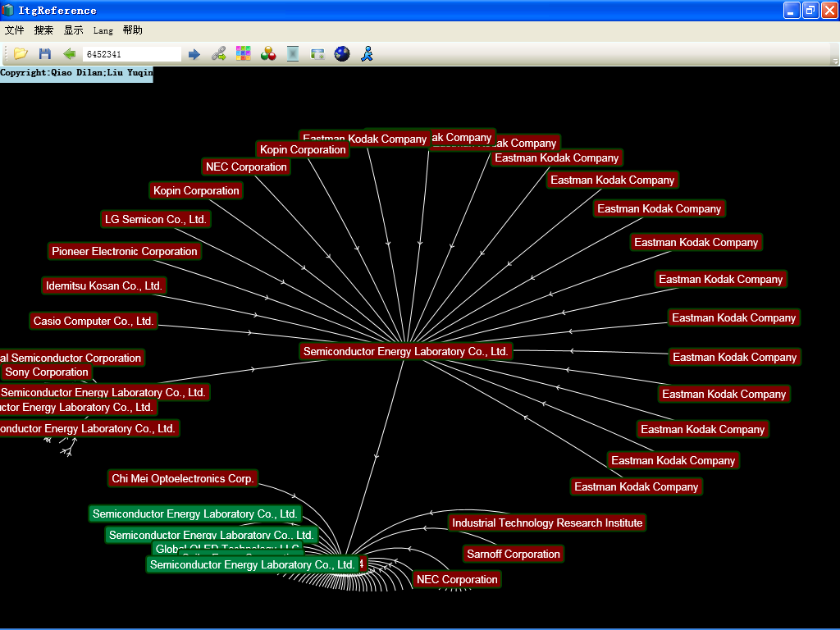Select the hub Semiconductor Energy Laboratory red node
Image resolution: width=840 pixels, height=630 pixels.
405,351
